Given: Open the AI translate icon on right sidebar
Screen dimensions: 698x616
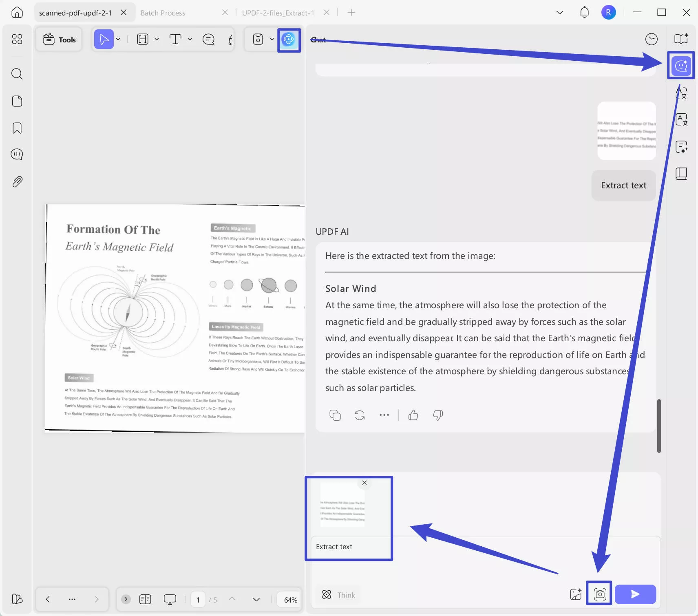Looking at the screenshot, I should click(682, 119).
